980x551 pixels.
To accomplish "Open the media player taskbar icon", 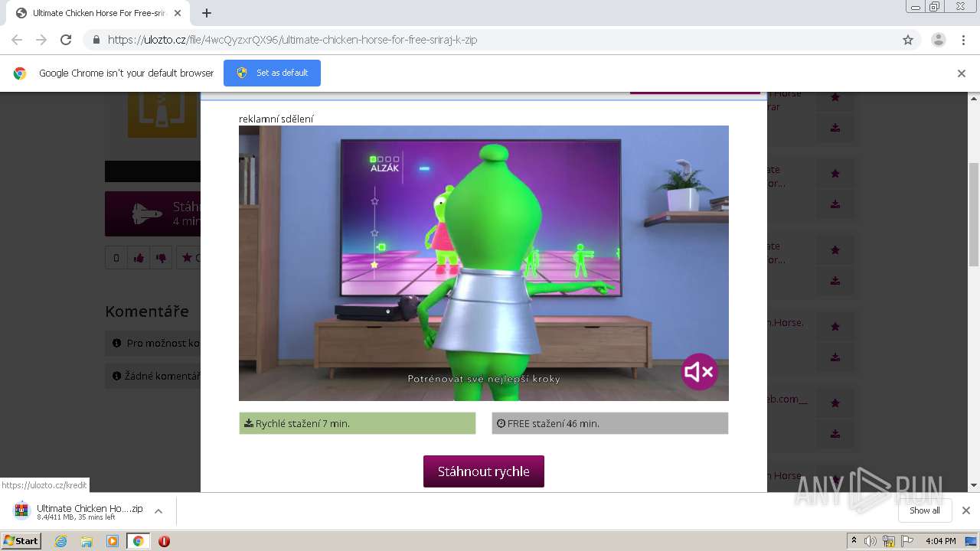I will click(113, 541).
